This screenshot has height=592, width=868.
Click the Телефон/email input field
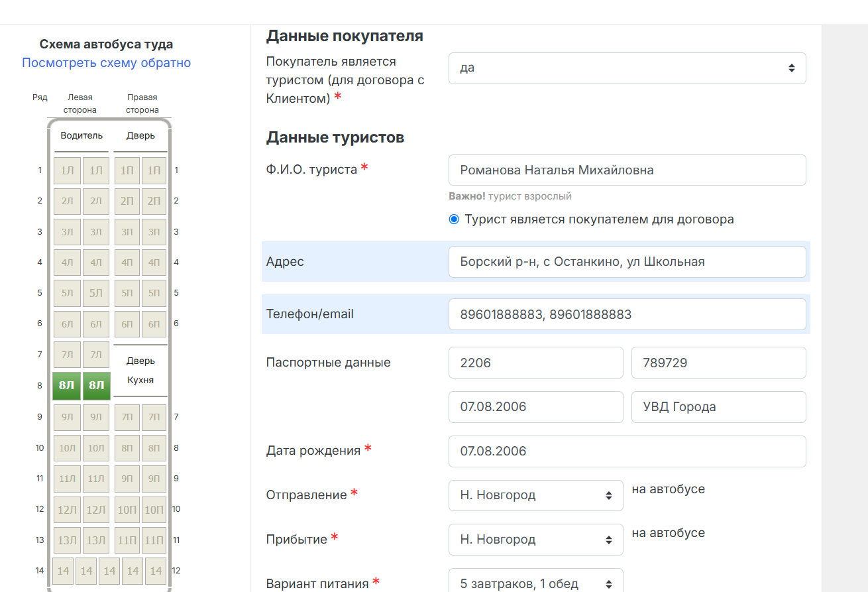(627, 314)
